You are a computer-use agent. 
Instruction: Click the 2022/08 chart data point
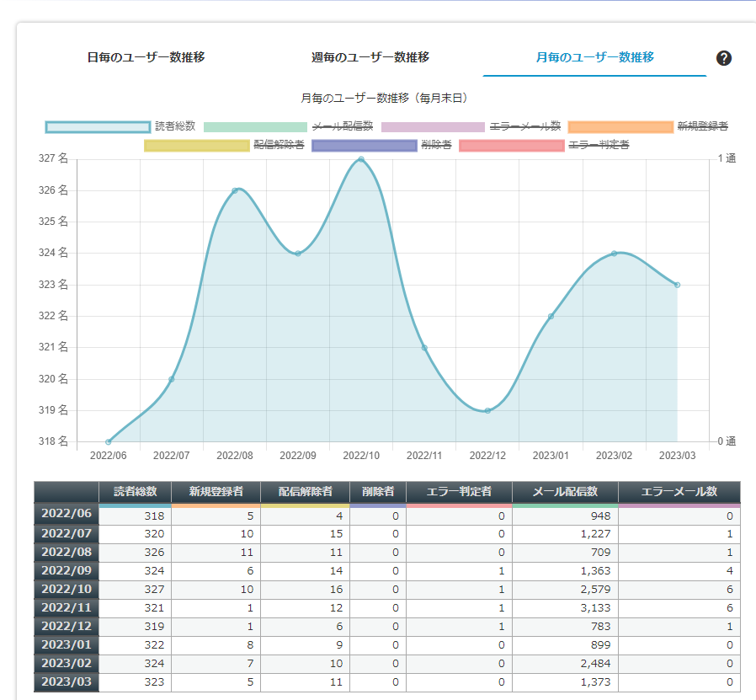pyautogui.click(x=235, y=190)
